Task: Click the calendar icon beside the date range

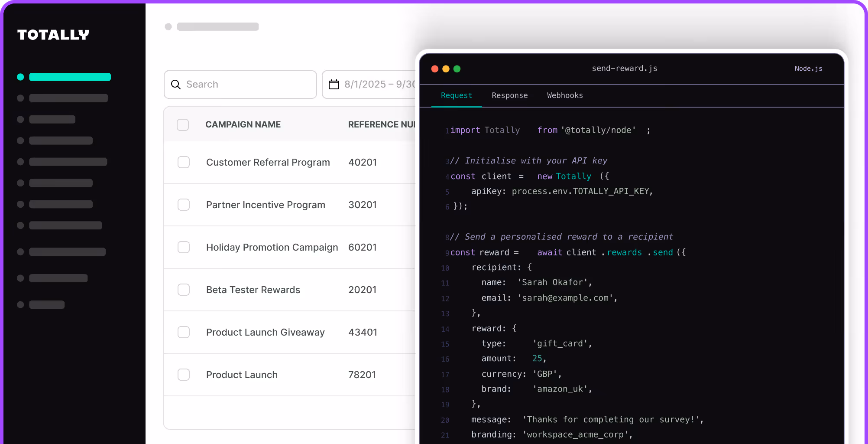Action: [334, 84]
